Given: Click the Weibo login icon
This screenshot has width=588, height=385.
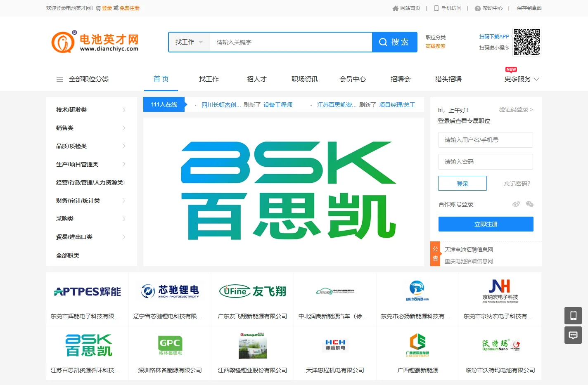Looking at the screenshot, I should (516, 204).
